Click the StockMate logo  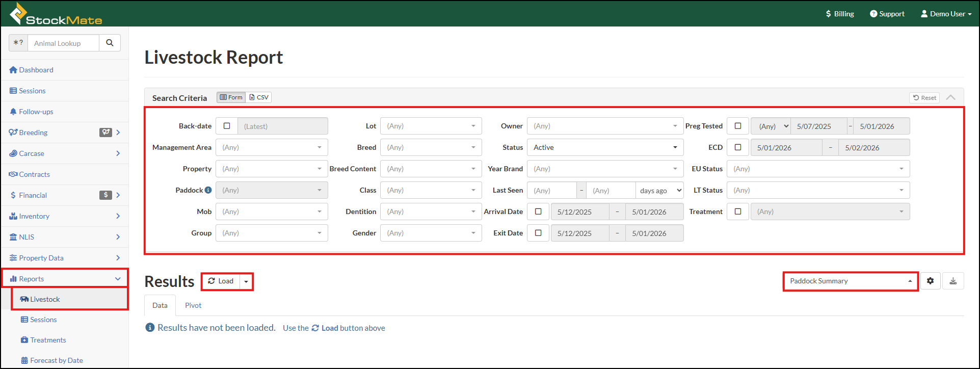point(56,14)
